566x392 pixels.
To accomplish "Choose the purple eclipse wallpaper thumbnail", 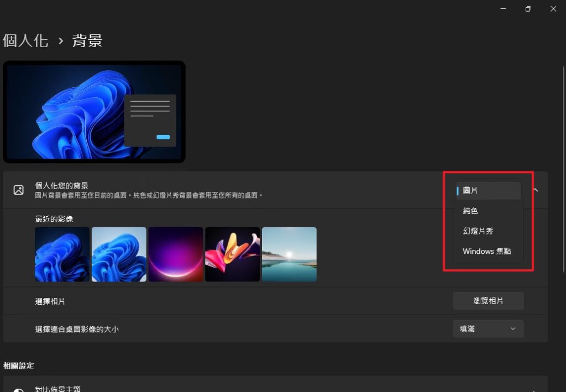I will (175, 254).
